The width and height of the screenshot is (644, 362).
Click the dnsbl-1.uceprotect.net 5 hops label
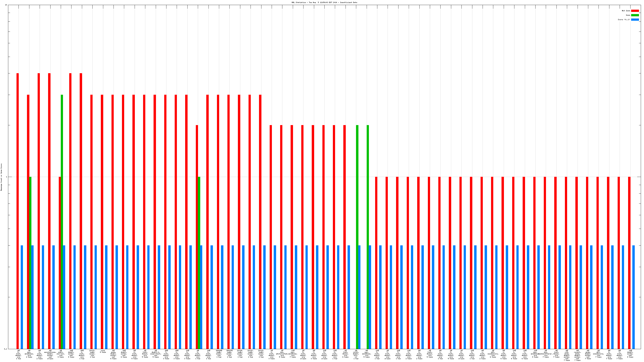[x=156, y=354]
